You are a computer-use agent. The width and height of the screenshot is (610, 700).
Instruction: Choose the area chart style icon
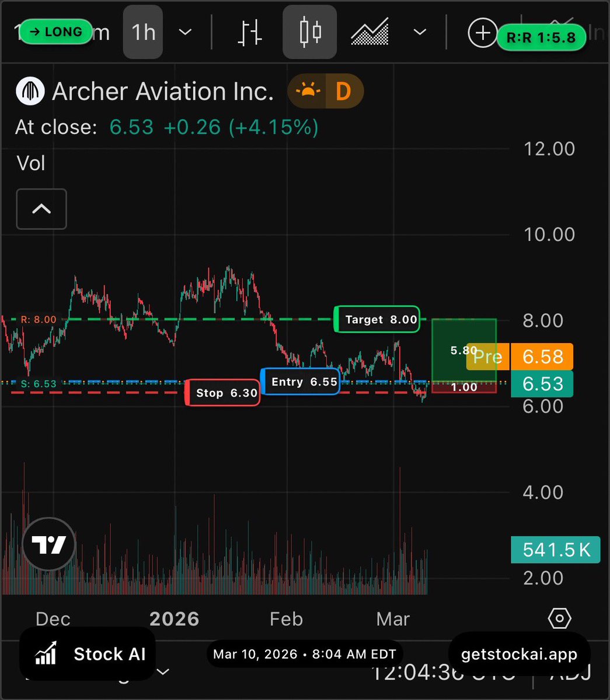370,32
